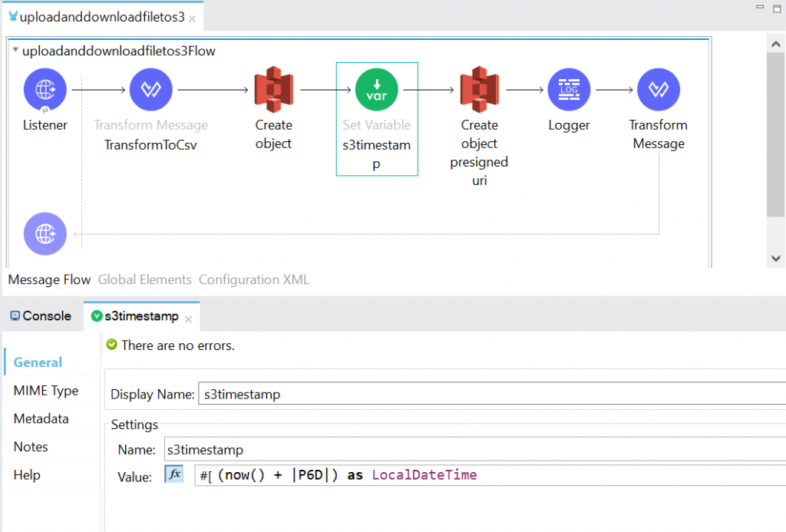The width and height of the screenshot is (786, 532).
Task: Open the MIME Type section
Action: (45, 390)
